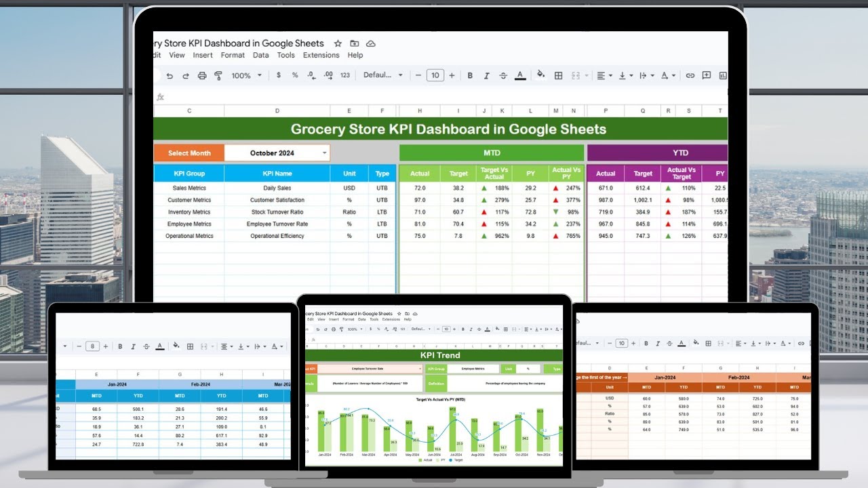The image size is (868, 488).
Task: Click MTD Actual value 72.0
Action: point(420,188)
